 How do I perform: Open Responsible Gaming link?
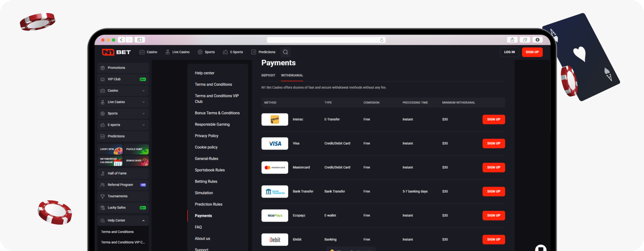(x=212, y=124)
